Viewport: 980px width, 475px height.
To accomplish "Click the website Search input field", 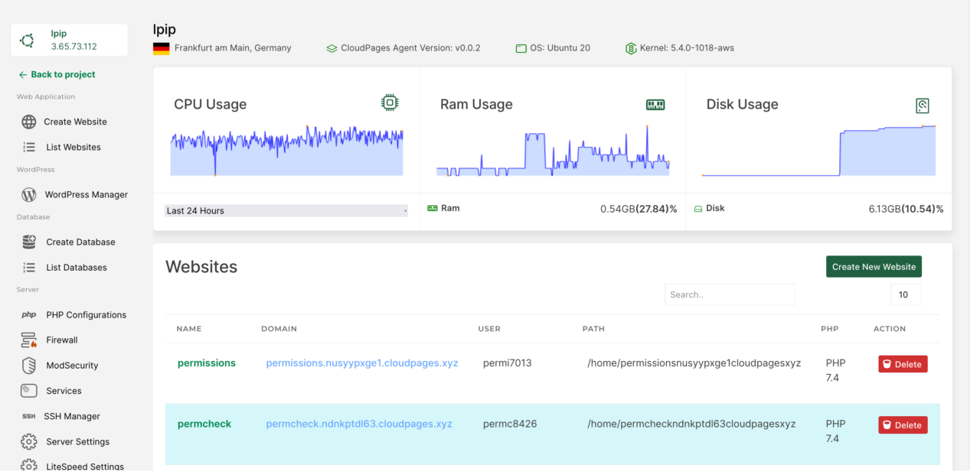I will 729,294.
